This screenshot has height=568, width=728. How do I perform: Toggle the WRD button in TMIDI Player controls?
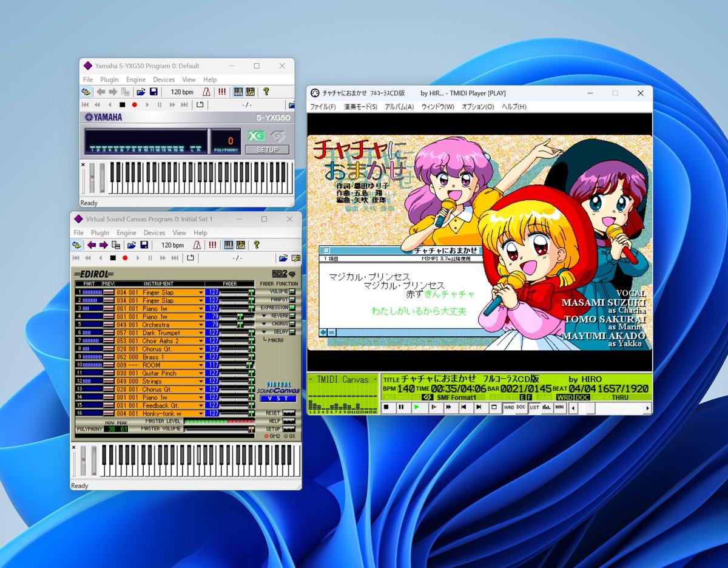508,407
